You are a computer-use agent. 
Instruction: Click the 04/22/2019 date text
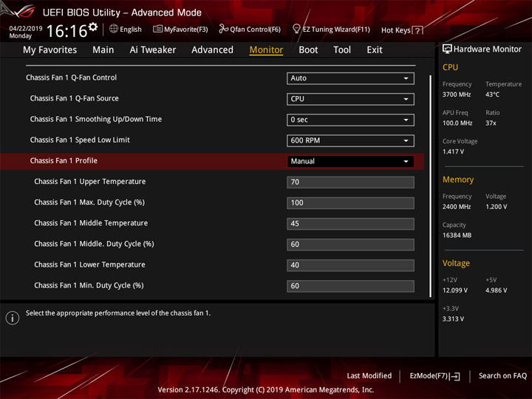pos(25,29)
